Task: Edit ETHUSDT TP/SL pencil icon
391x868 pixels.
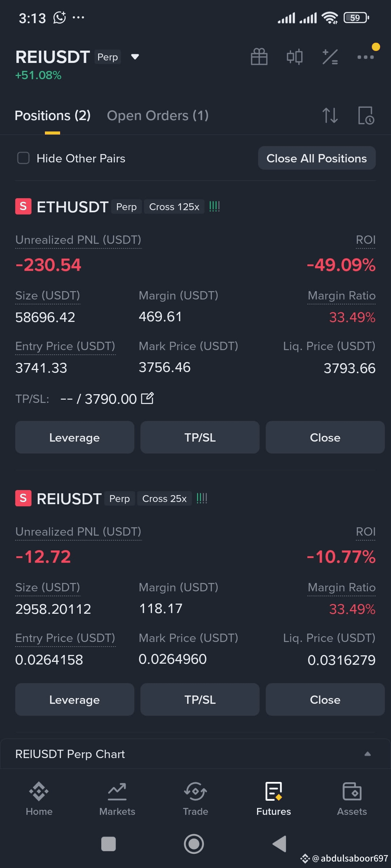Action: [147, 398]
